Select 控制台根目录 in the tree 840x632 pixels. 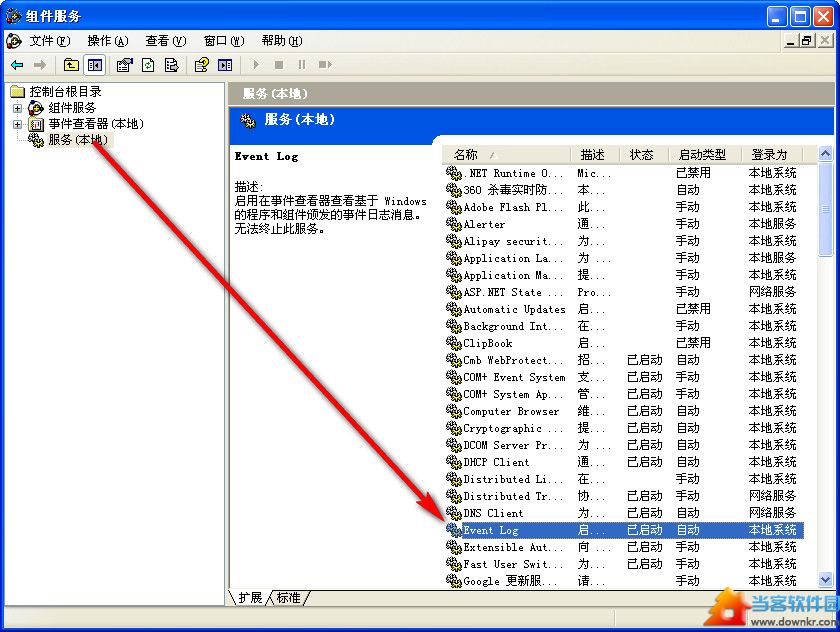point(65,92)
